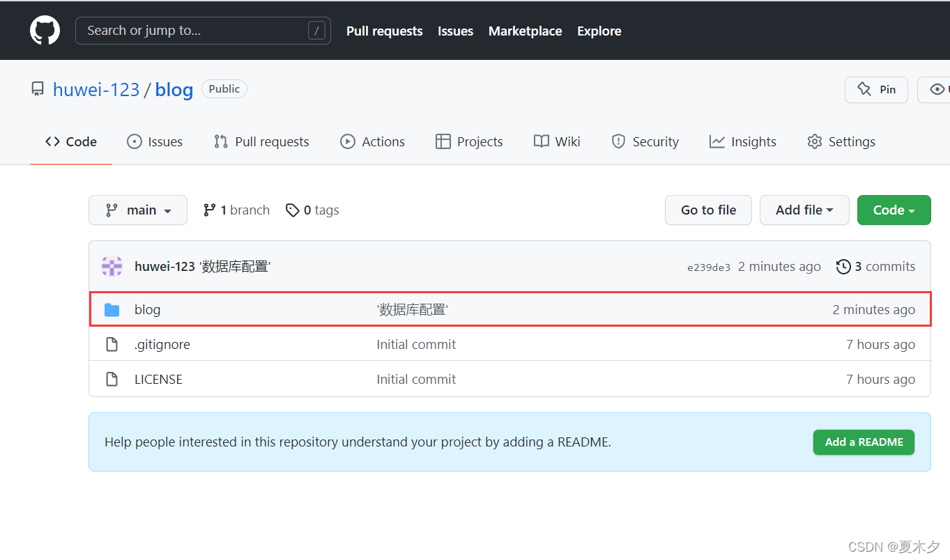Click the commits history clock icon
The image size is (950, 560).
[x=843, y=267]
